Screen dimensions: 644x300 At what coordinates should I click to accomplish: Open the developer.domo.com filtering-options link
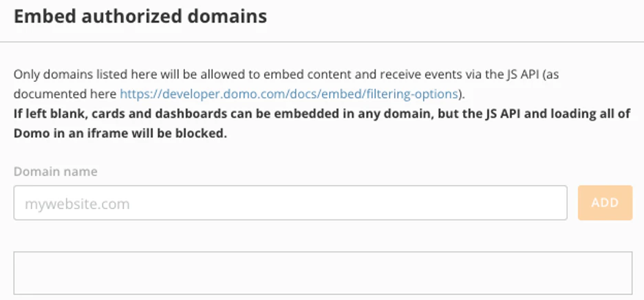point(289,94)
